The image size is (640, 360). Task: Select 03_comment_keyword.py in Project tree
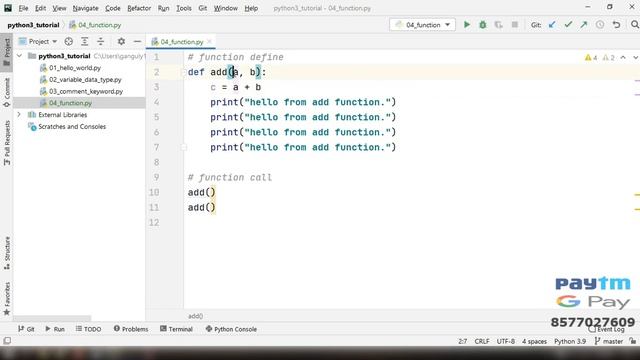(86, 91)
